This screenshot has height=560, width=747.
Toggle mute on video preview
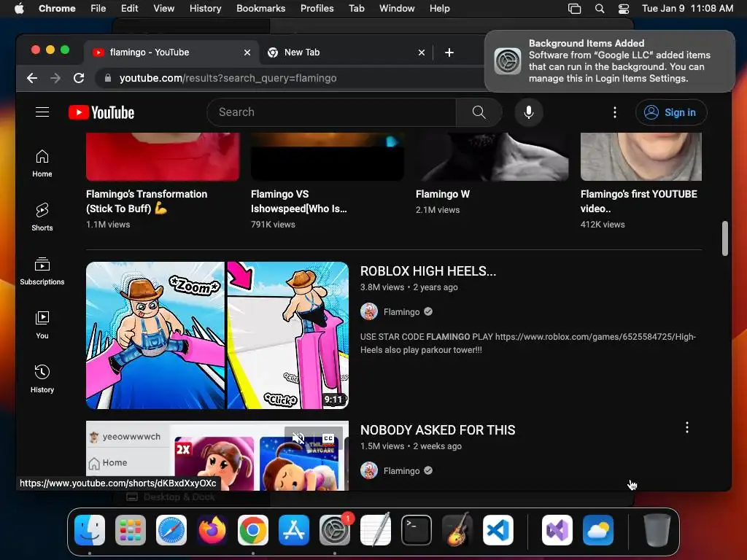pyautogui.click(x=298, y=437)
